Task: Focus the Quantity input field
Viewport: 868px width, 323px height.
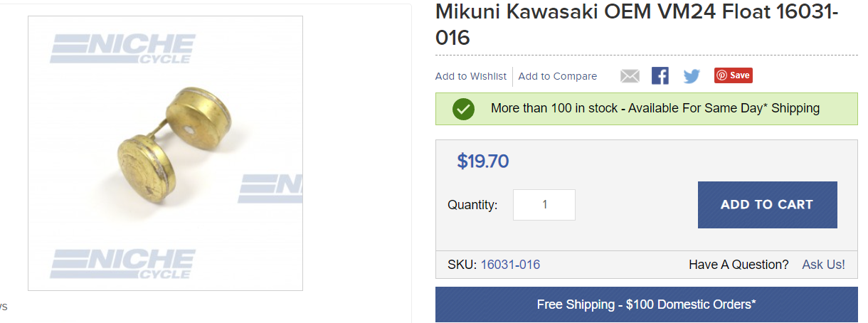Action: click(544, 205)
